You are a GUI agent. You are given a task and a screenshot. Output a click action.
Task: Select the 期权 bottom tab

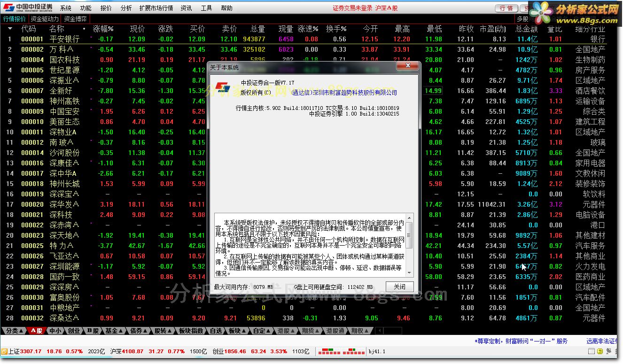coord(360,331)
